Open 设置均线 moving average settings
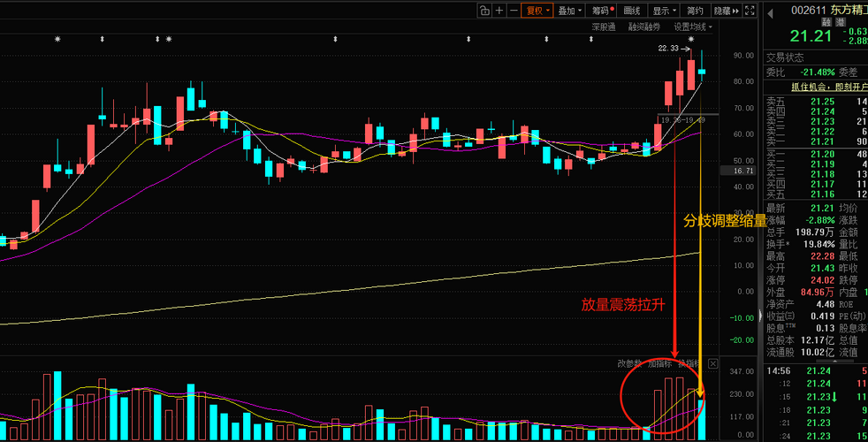 [x=692, y=27]
